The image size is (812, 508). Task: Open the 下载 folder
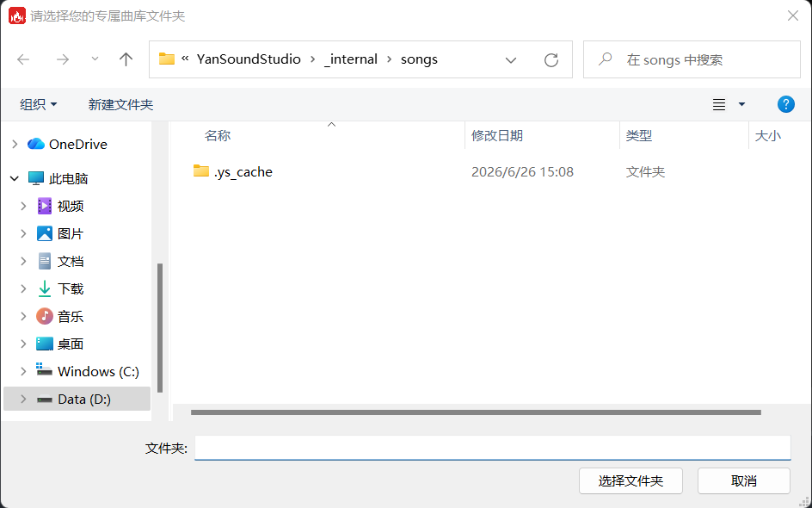71,288
